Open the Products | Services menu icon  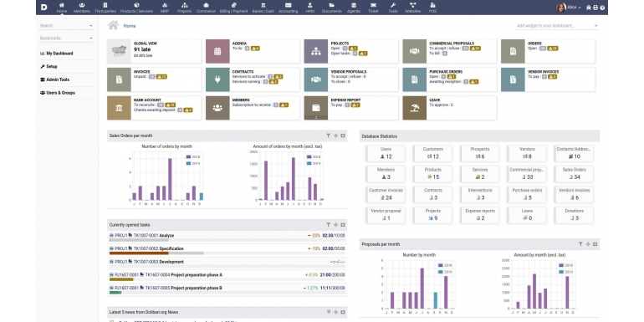137,5
